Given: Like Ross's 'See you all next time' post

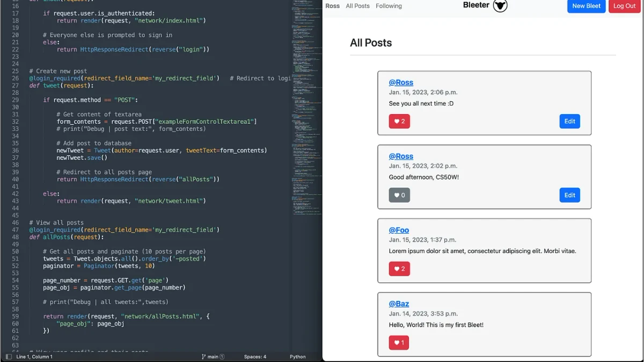Looking at the screenshot, I should [x=399, y=121].
